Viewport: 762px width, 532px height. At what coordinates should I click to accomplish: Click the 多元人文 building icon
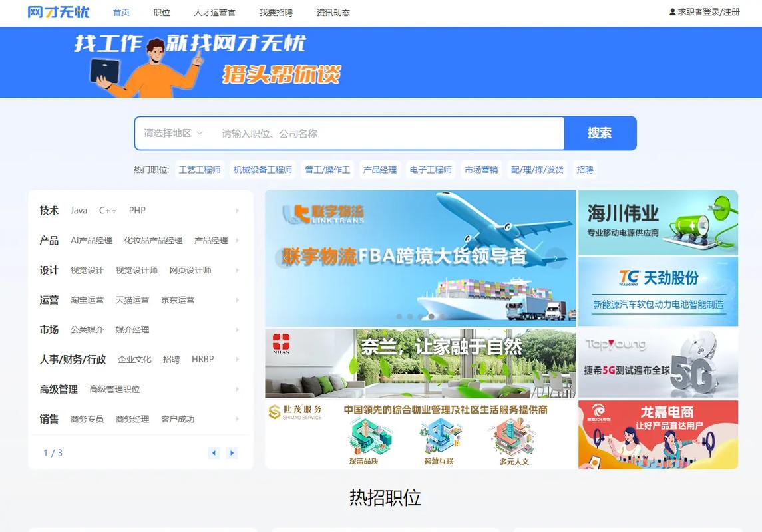pyautogui.click(x=514, y=436)
